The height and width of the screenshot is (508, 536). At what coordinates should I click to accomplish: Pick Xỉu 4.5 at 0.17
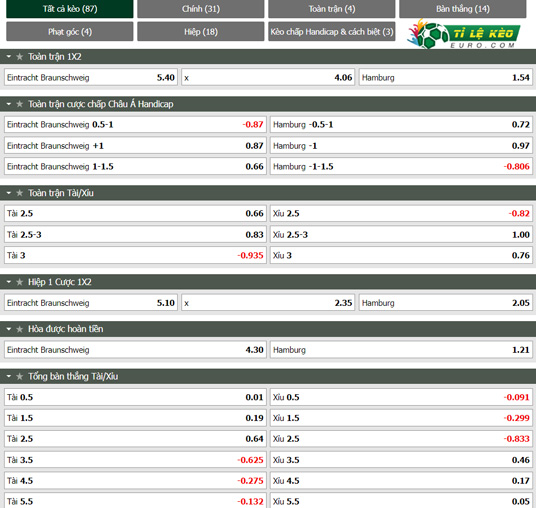click(401, 481)
